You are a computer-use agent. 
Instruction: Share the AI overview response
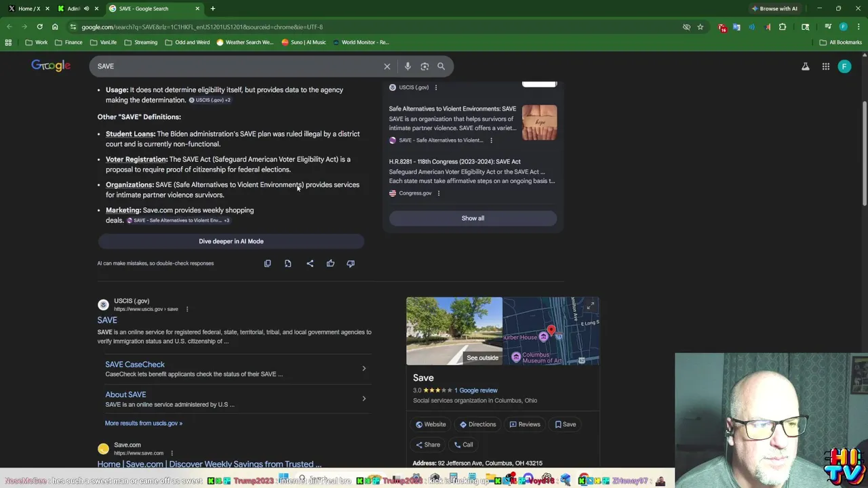tap(310, 264)
